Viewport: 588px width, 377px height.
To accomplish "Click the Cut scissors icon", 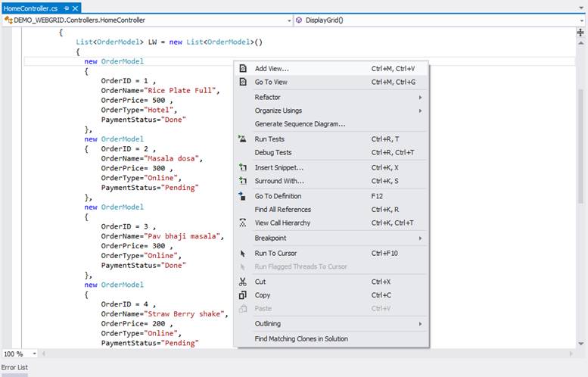I will (243, 282).
